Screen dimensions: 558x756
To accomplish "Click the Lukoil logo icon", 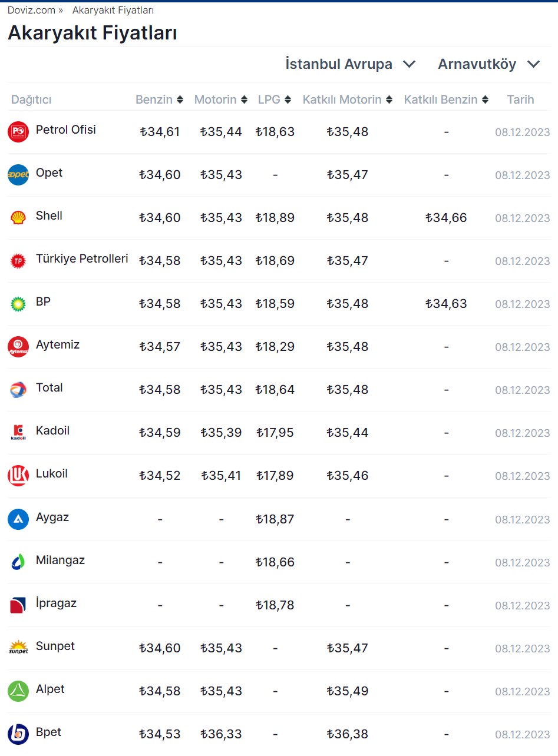I will (x=18, y=476).
